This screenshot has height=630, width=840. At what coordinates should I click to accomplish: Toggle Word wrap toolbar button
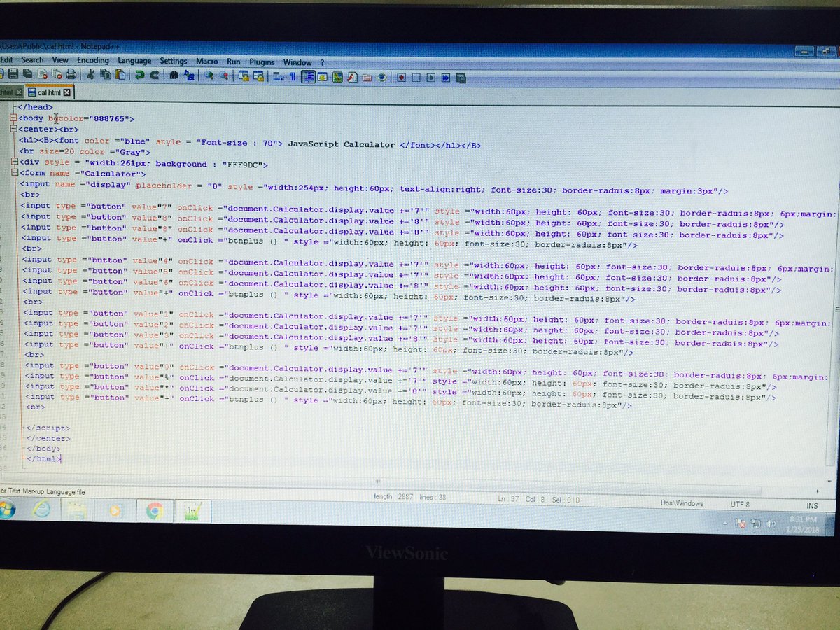pyautogui.click(x=279, y=76)
